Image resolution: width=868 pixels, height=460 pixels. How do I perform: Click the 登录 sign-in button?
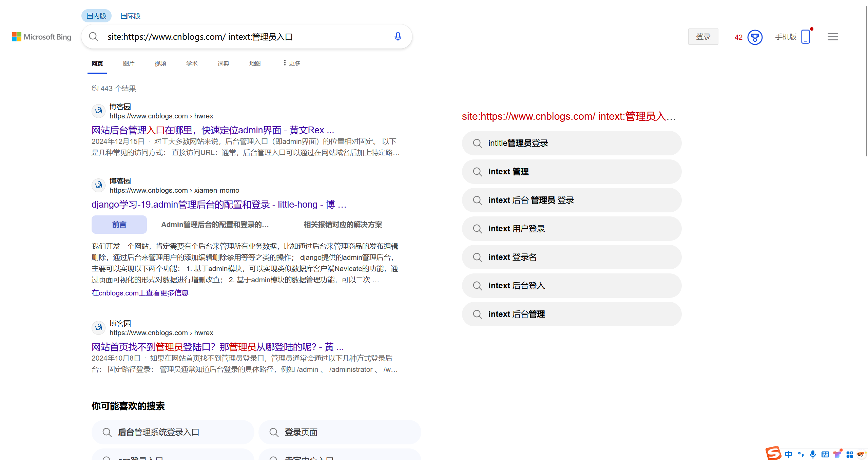point(703,36)
